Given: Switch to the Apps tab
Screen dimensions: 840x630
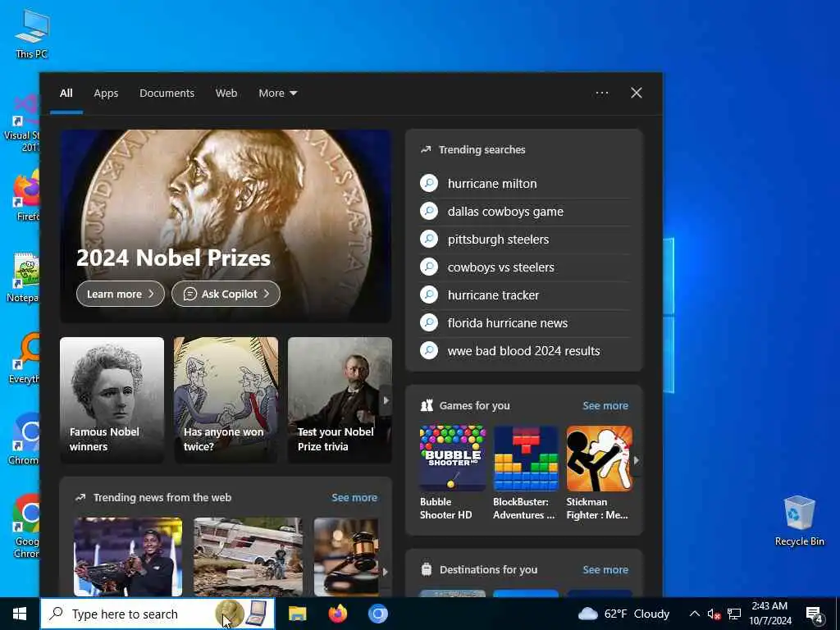Looking at the screenshot, I should [x=106, y=94].
